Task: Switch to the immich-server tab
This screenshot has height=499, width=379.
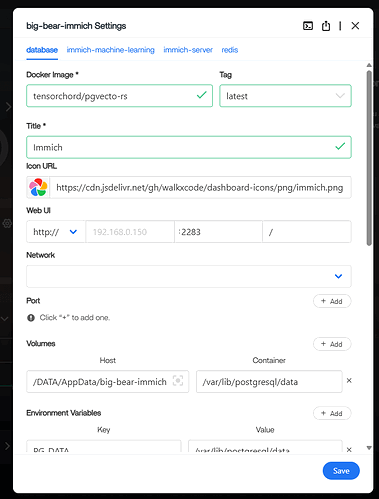Action: pos(188,50)
